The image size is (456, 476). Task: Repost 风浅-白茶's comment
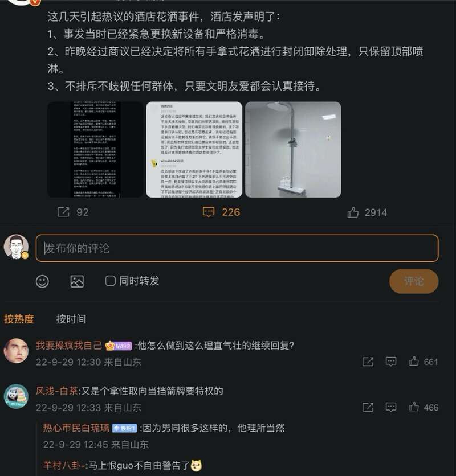pyautogui.click(x=368, y=407)
